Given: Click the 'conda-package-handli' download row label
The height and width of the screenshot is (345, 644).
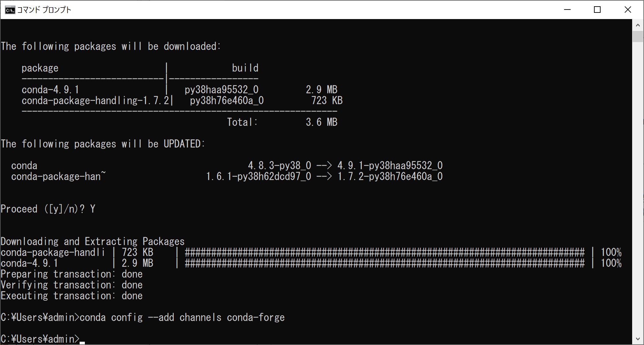Looking at the screenshot, I should 53,252.
